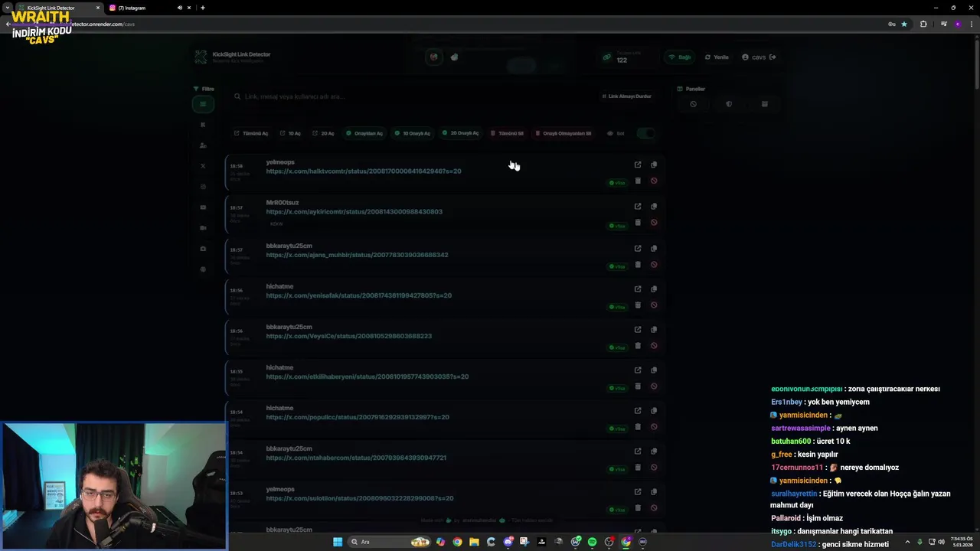Open ajans_muhbir link externally
This screenshot has height=551, width=980.
click(x=638, y=248)
